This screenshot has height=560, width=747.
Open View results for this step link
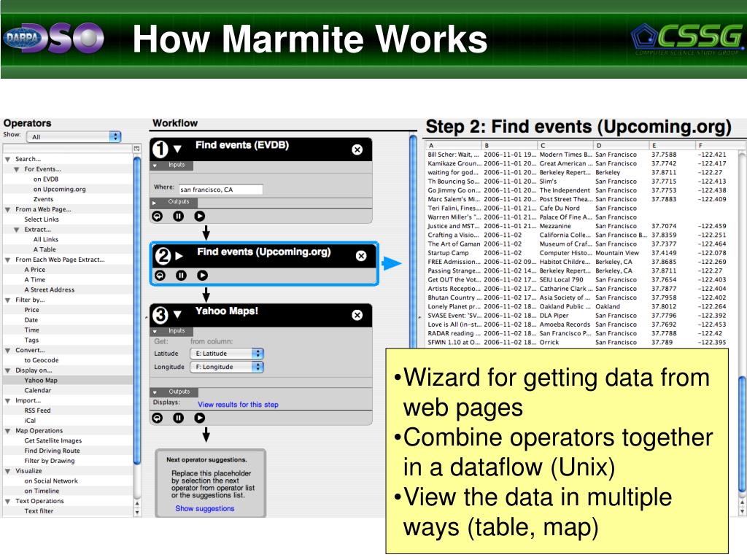point(239,404)
